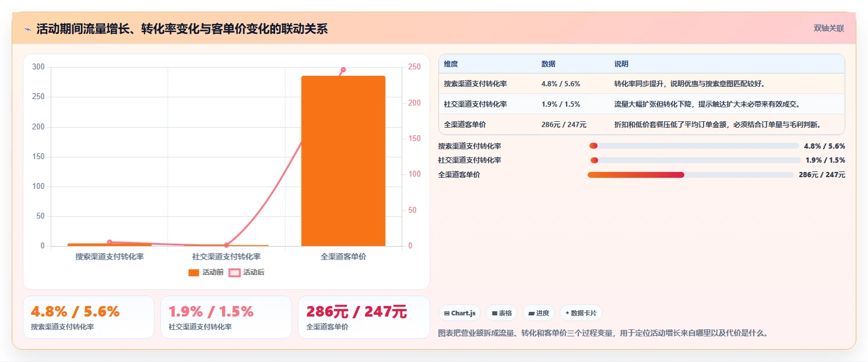Screen dimensions: 868x362
Task: Click the 维度 column header
Action: point(451,64)
